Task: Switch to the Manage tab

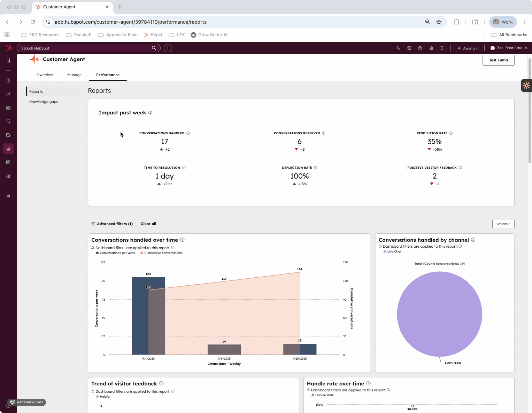Action: (74, 75)
